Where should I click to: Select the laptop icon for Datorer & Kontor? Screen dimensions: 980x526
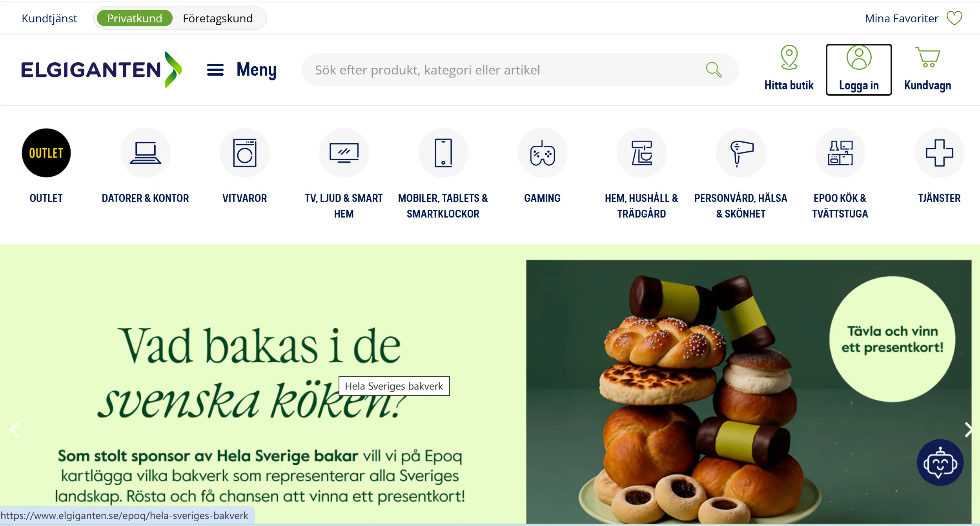[146, 153]
